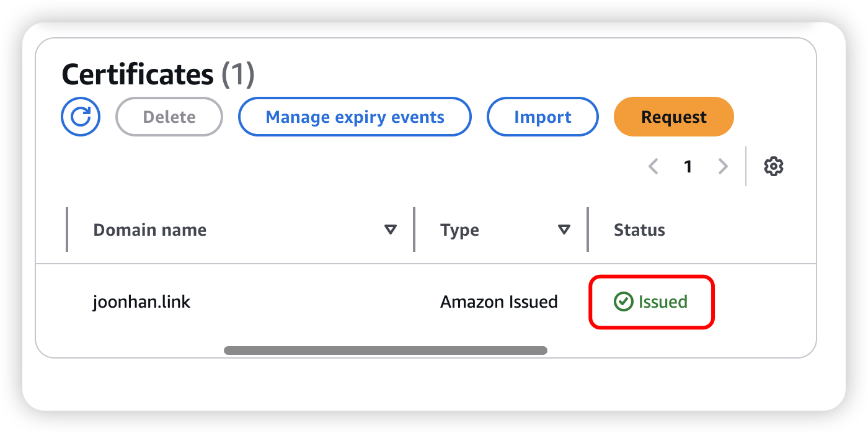Image resolution: width=868 pixels, height=433 pixels.
Task: Sort using the Domain name arrow
Action: (x=390, y=230)
